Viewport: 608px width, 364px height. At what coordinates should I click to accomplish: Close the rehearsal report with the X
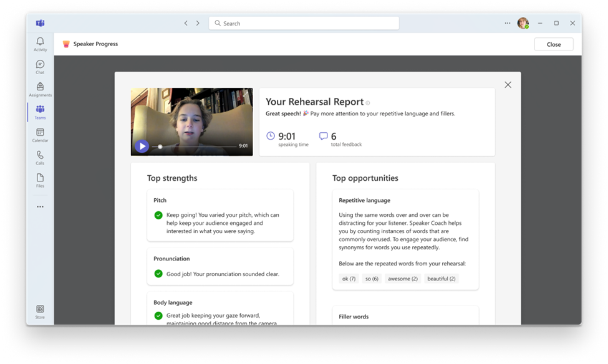[508, 85]
